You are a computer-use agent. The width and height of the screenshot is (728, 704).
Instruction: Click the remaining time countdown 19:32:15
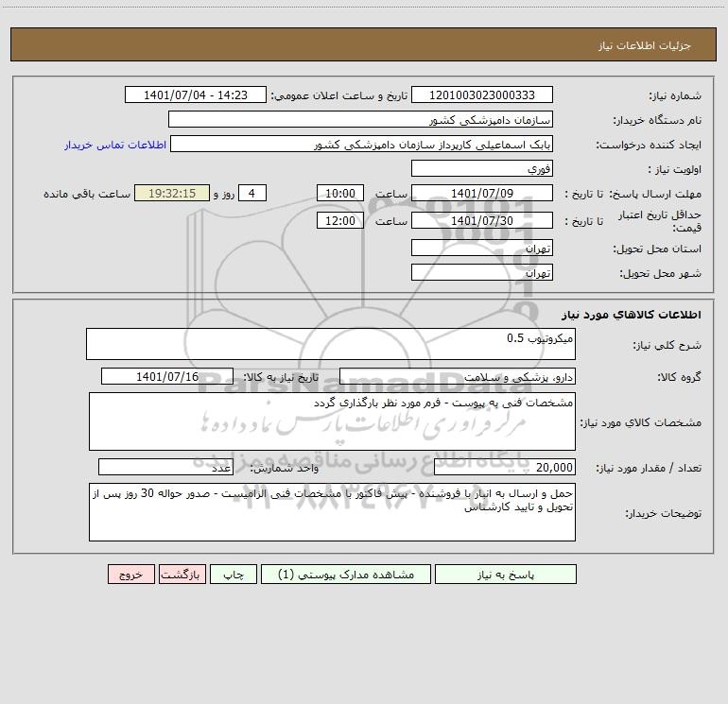point(172,193)
